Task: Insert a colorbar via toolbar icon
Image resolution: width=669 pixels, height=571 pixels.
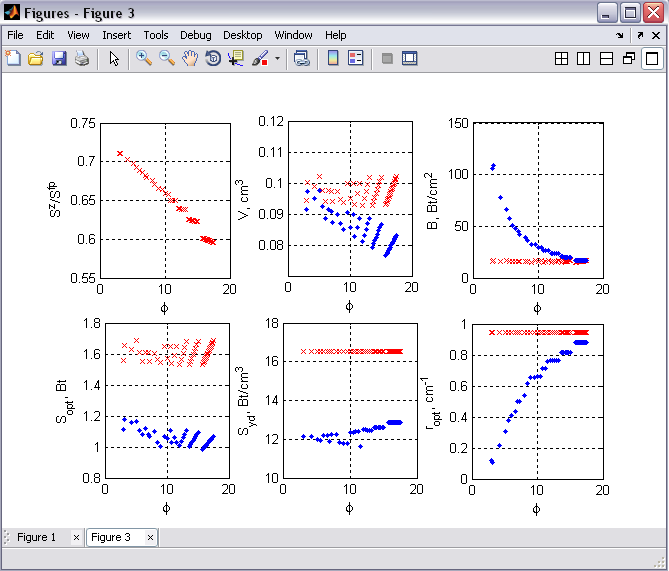Action: (x=333, y=58)
